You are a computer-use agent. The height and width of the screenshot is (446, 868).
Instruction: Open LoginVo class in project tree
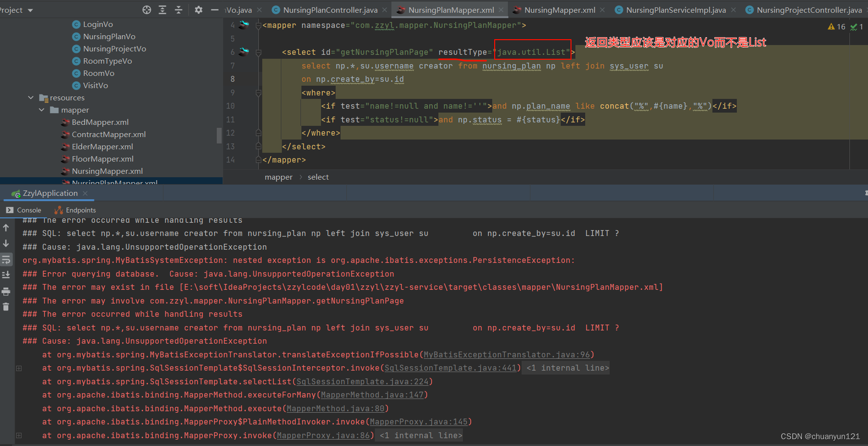pyautogui.click(x=97, y=24)
